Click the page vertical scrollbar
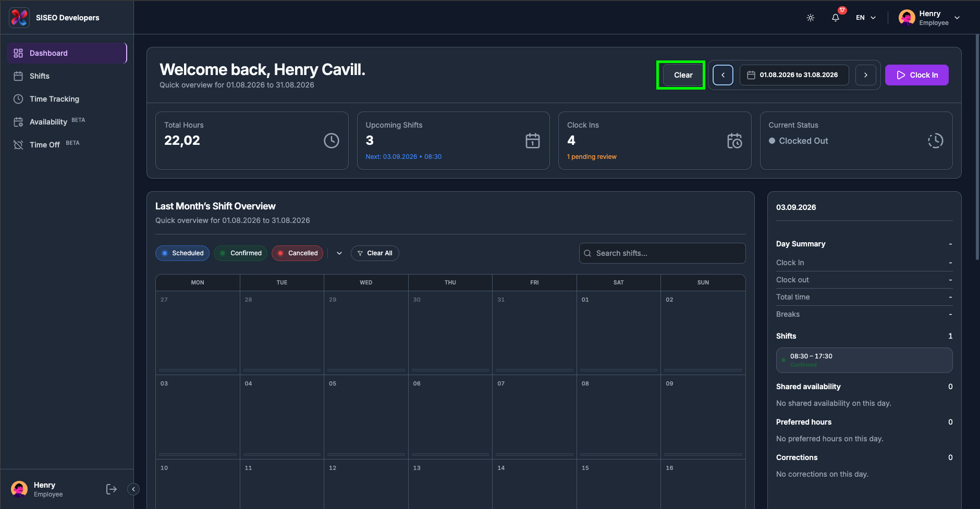The height and width of the screenshot is (509, 980). [977, 147]
